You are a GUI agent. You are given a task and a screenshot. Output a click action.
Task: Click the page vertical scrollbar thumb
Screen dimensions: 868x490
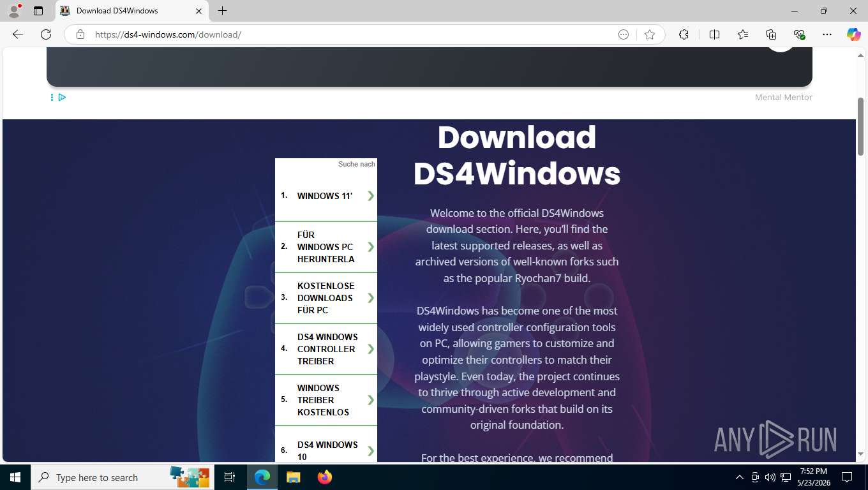(860, 126)
